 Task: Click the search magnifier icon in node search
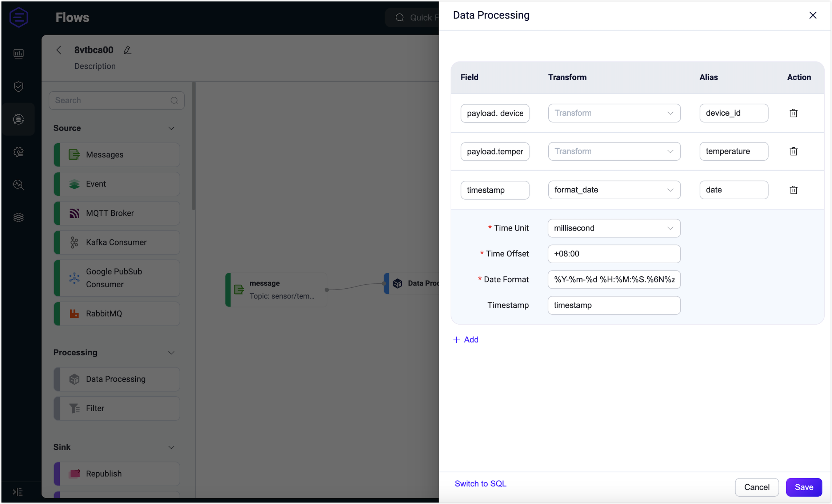(174, 100)
